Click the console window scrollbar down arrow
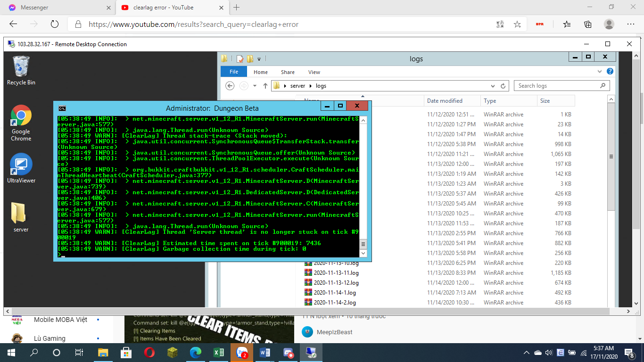 click(363, 255)
